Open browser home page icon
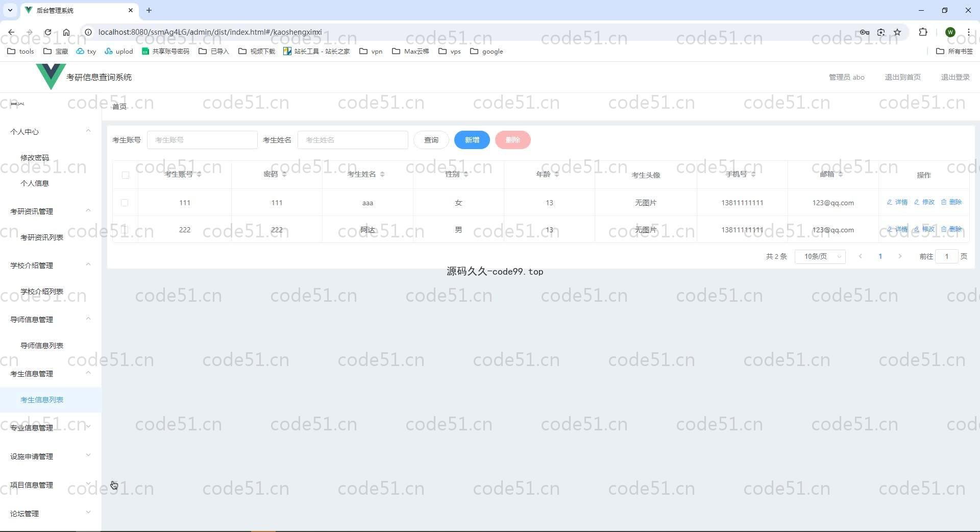 (66, 32)
